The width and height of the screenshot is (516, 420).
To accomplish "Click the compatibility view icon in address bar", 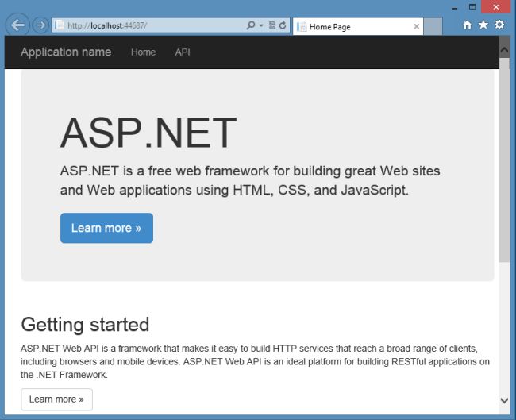I will pyautogui.click(x=272, y=25).
